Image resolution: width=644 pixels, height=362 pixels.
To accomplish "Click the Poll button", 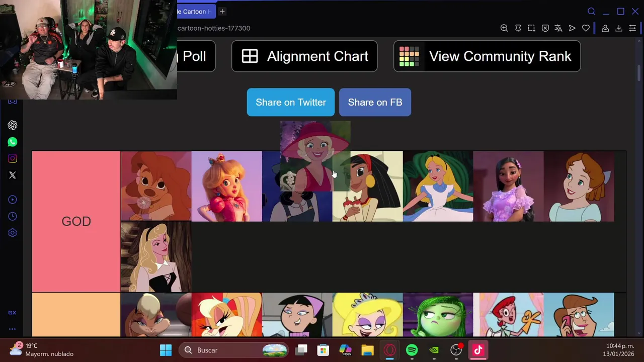I will click(x=196, y=56).
